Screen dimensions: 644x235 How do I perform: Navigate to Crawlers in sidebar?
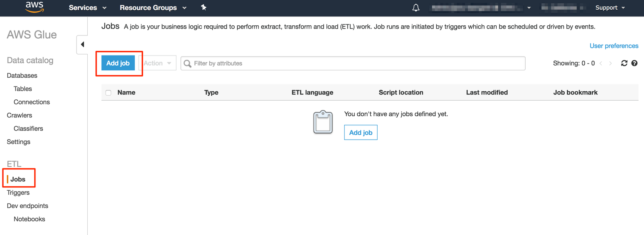pyautogui.click(x=19, y=115)
